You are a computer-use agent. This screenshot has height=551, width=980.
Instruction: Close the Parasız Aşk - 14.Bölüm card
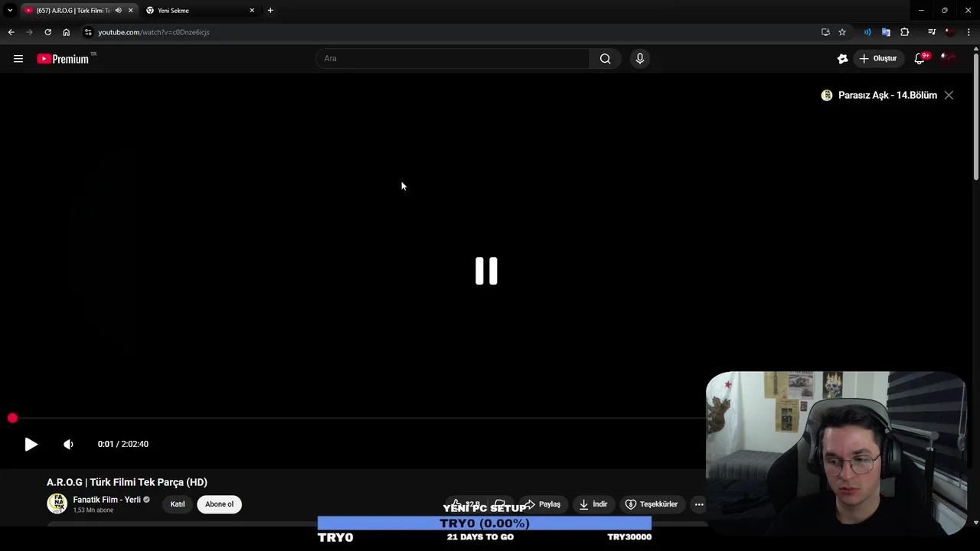pyautogui.click(x=949, y=95)
